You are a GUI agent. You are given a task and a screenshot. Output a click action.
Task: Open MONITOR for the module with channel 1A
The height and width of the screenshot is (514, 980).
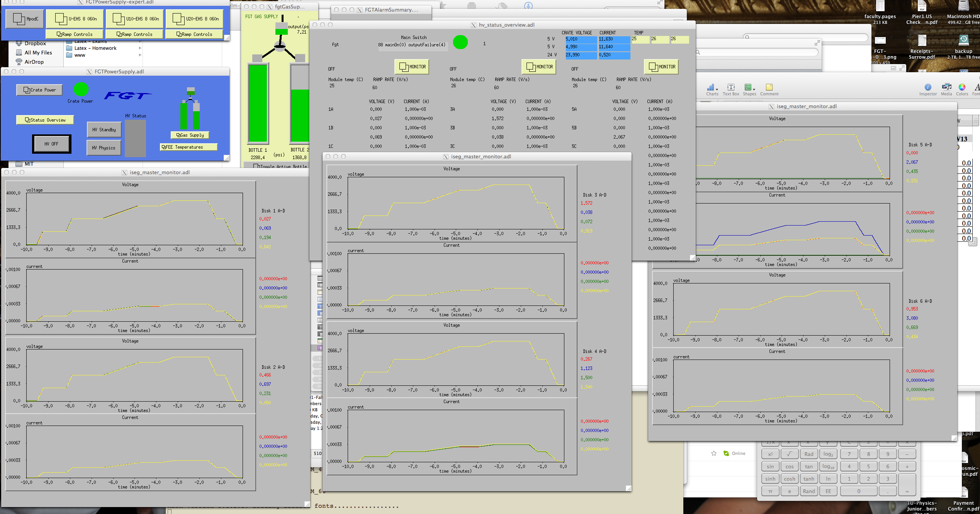(x=412, y=67)
